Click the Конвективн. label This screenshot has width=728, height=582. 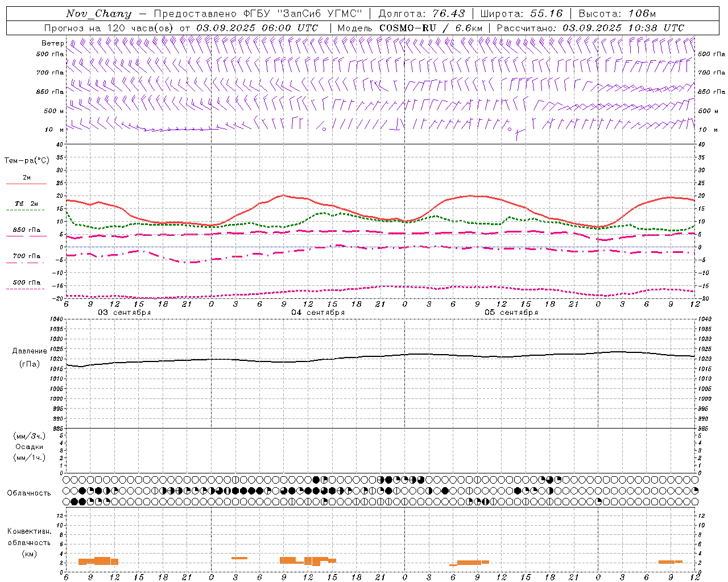[29, 531]
